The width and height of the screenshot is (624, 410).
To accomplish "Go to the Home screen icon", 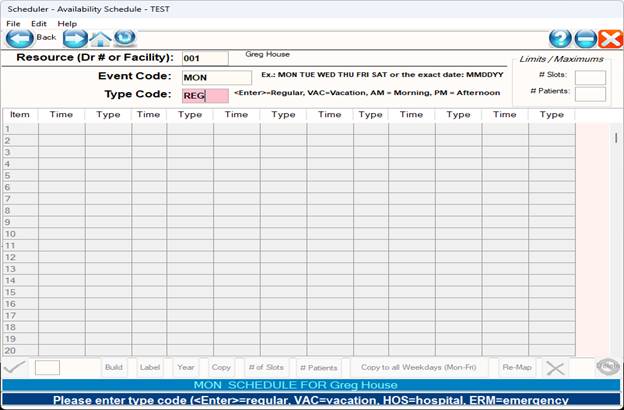I will click(101, 38).
